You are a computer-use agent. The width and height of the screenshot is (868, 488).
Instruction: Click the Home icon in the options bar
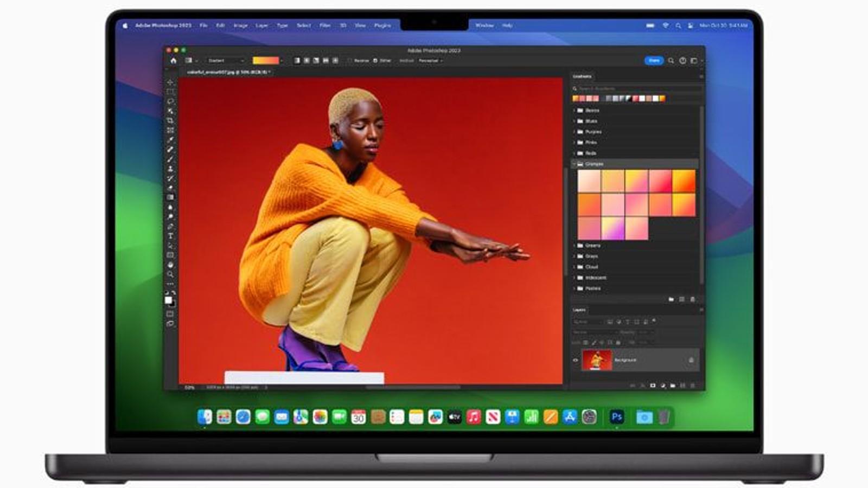[x=174, y=61]
